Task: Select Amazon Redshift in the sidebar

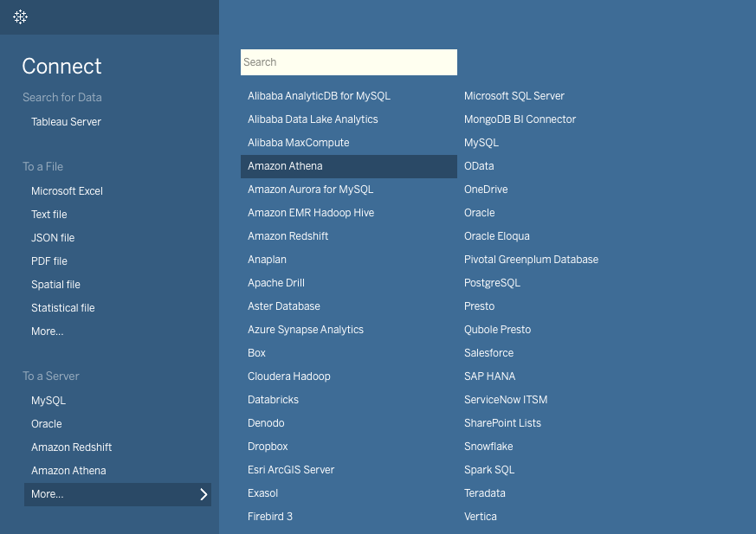Action: point(71,447)
